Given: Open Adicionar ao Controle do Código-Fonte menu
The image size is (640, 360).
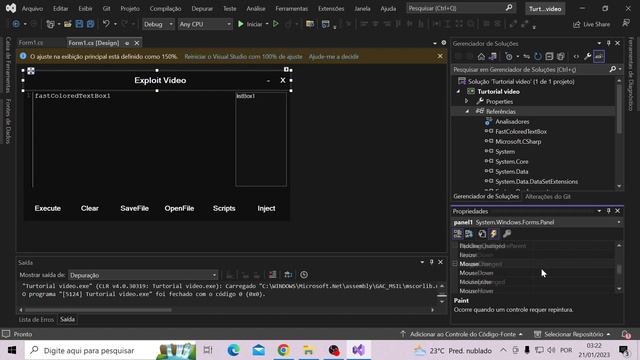Looking at the screenshot, I should click(461, 334).
